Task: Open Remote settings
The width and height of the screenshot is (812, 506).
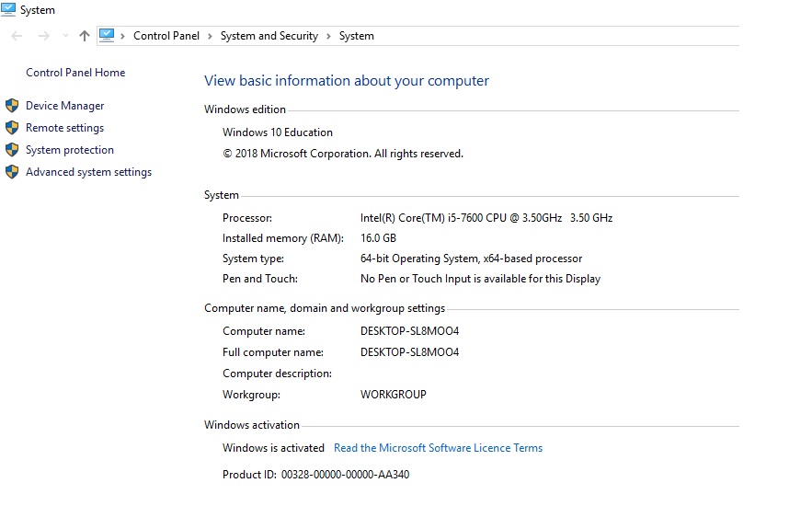Action: pos(64,128)
